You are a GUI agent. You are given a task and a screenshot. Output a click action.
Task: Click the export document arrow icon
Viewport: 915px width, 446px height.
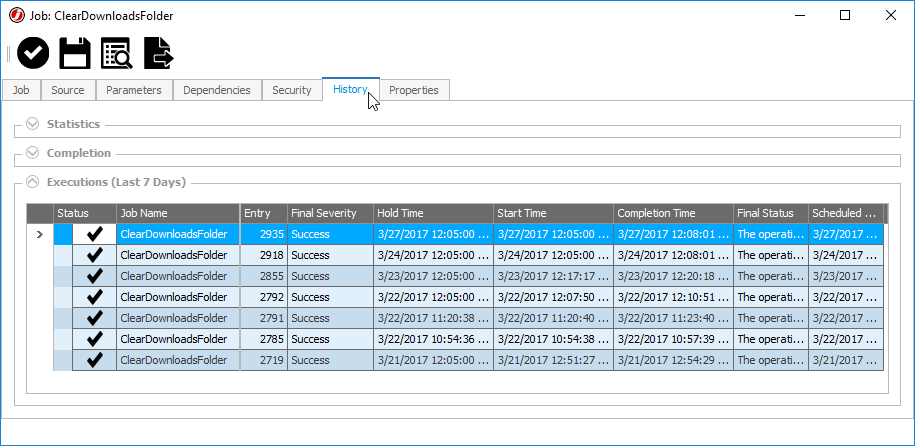pyautogui.click(x=159, y=54)
